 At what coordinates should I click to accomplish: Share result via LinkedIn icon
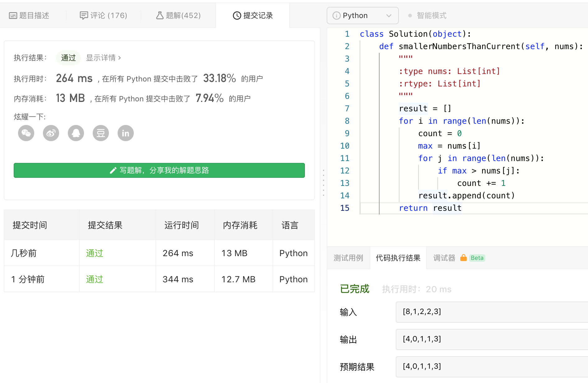(x=126, y=133)
